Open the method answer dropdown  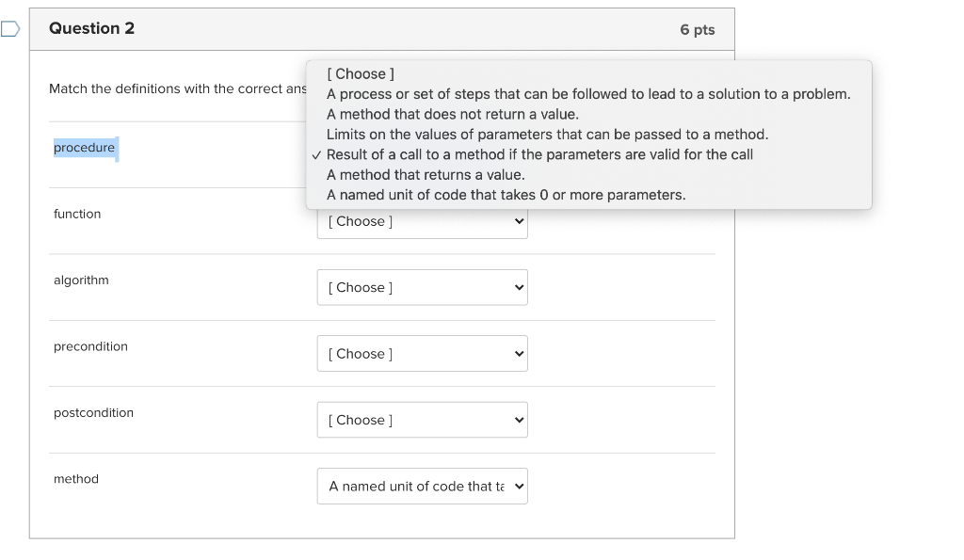(422, 486)
